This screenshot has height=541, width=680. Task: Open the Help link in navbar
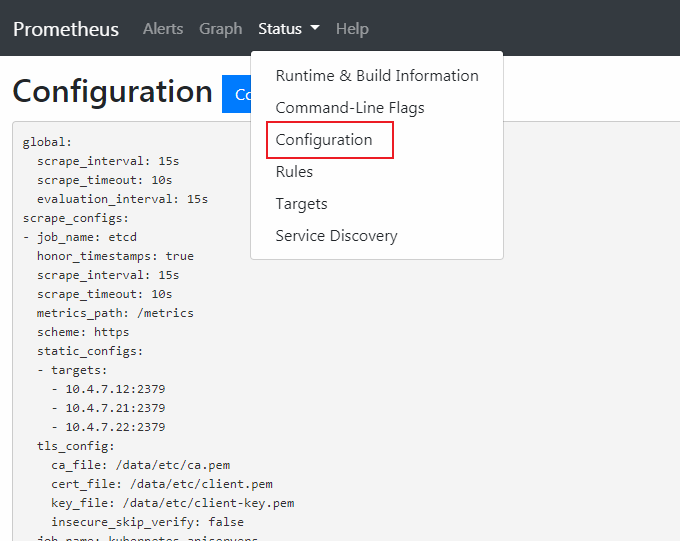[352, 29]
